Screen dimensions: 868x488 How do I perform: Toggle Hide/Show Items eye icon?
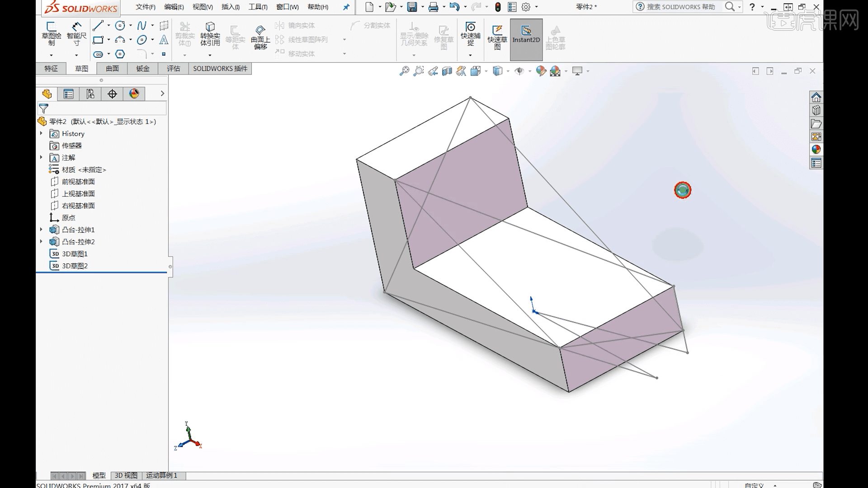click(x=519, y=71)
